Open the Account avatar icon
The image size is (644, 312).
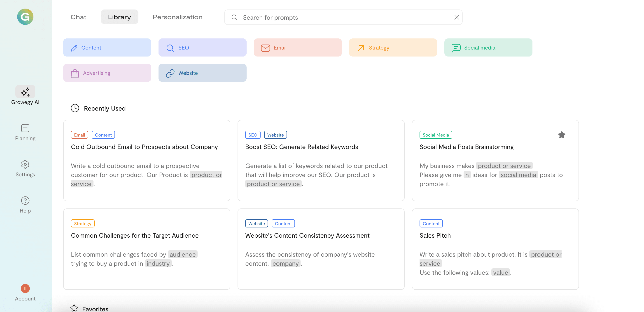[25, 288]
